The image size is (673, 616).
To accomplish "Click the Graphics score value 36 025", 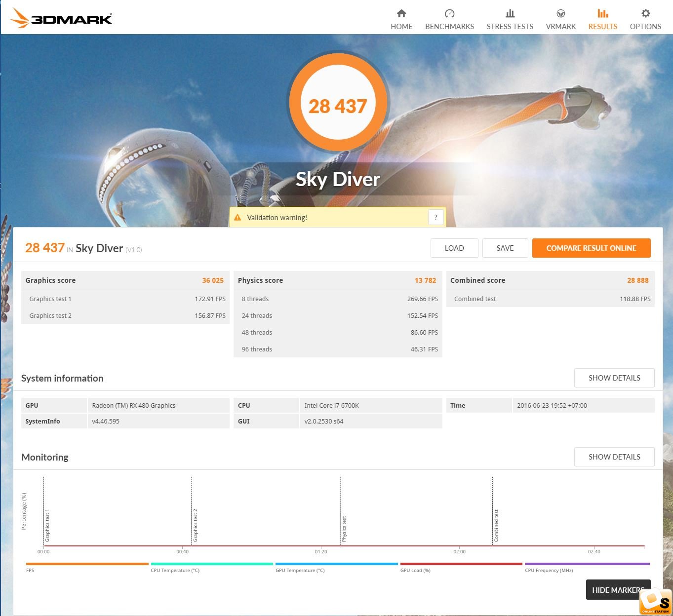I will (x=213, y=280).
